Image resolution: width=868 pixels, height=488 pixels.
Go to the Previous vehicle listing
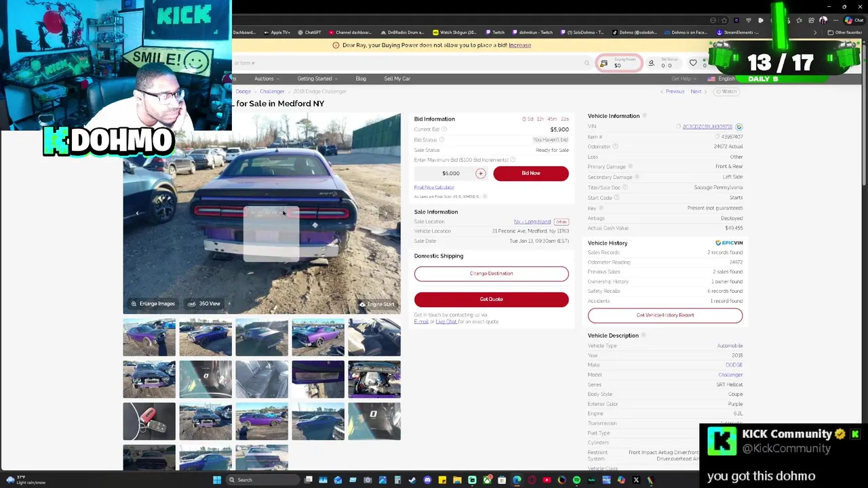(x=672, y=91)
